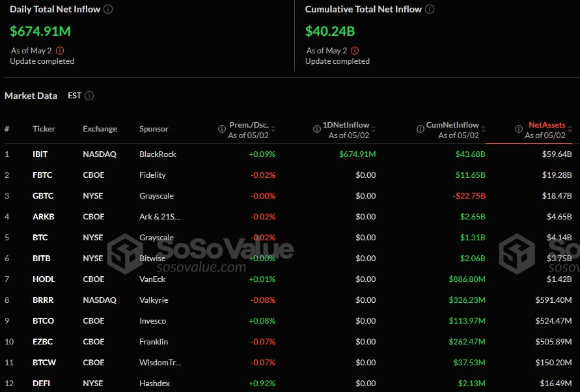This screenshot has width=580, height=392.
Task: Click info icon next to EST label
Action: (x=89, y=96)
